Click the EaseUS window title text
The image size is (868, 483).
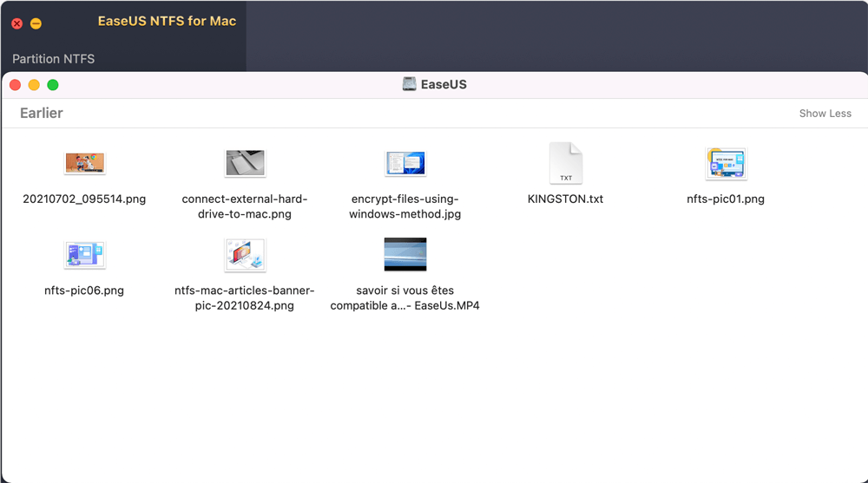pyautogui.click(x=444, y=84)
